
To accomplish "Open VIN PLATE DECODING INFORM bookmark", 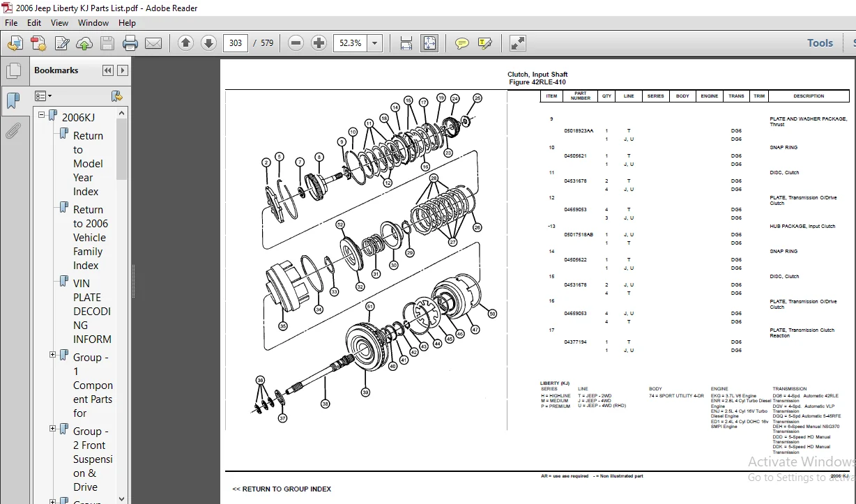I will coord(92,311).
